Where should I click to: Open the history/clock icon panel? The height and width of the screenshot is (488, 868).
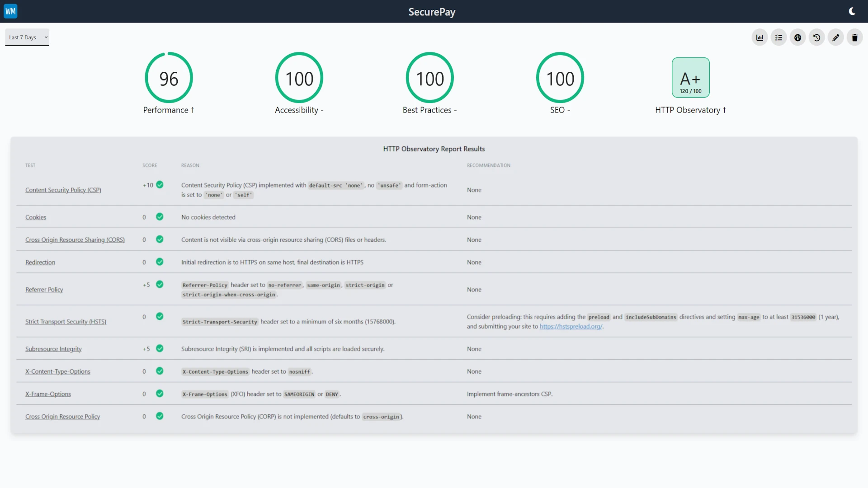pos(817,37)
